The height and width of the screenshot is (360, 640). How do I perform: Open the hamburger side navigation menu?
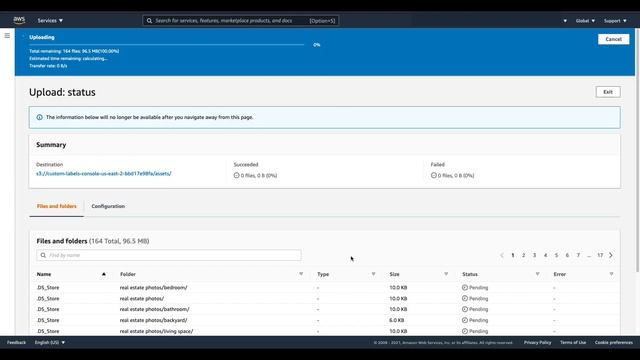coord(7,36)
